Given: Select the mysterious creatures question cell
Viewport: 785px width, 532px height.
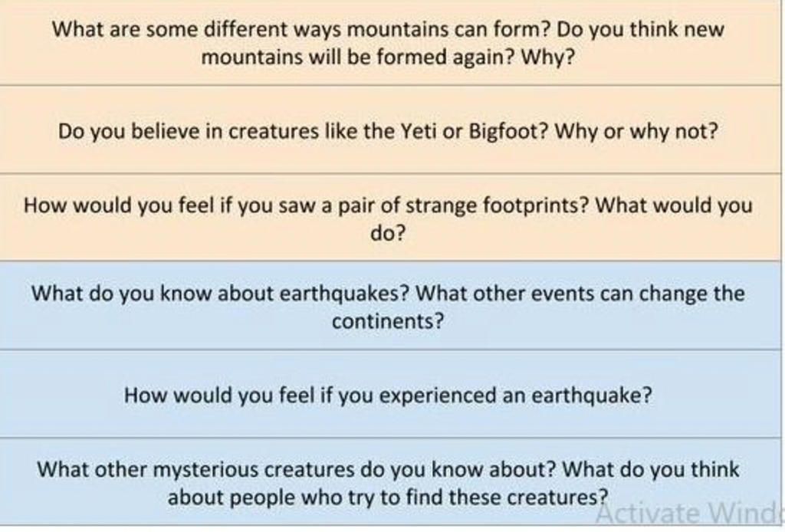Looking at the screenshot, I should click(x=390, y=481).
